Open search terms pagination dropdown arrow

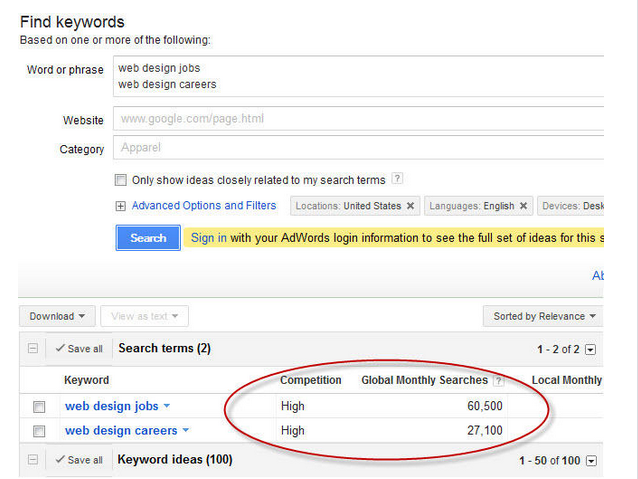(x=590, y=349)
